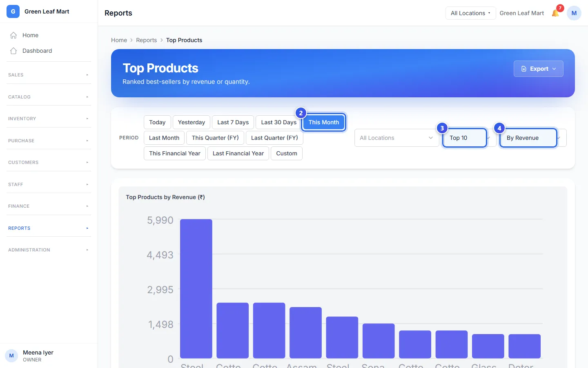588x368 pixels.
Task: Open Dashboard from the sidebar
Action: (x=49, y=51)
